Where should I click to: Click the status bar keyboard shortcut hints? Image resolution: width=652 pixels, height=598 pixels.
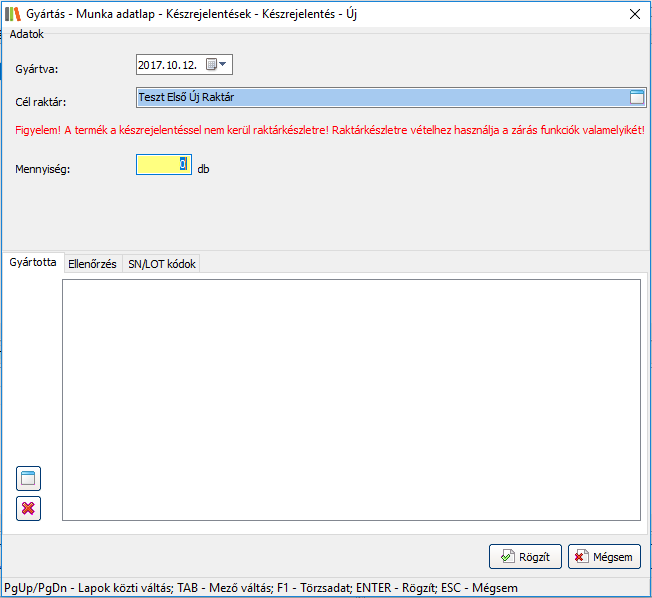[260, 588]
